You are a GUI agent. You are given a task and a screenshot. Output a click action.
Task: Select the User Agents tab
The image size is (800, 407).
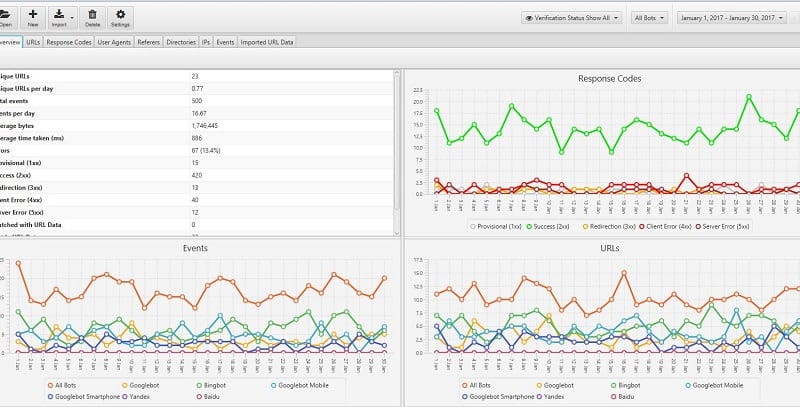click(x=114, y=42)
